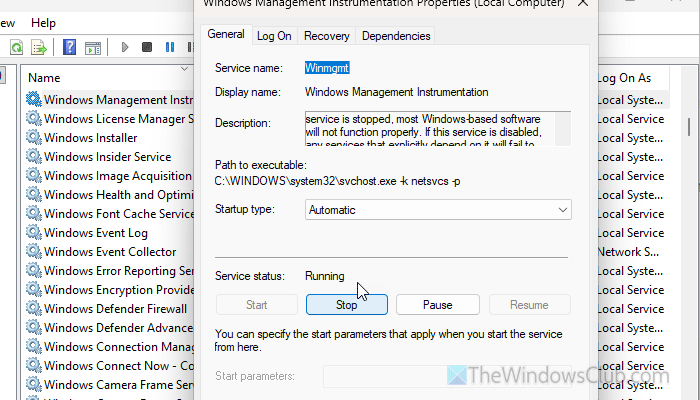Open the Startup type dropdown
This screenshot has height=400, width=700.
pyautogui.click(x=438, y=210)
